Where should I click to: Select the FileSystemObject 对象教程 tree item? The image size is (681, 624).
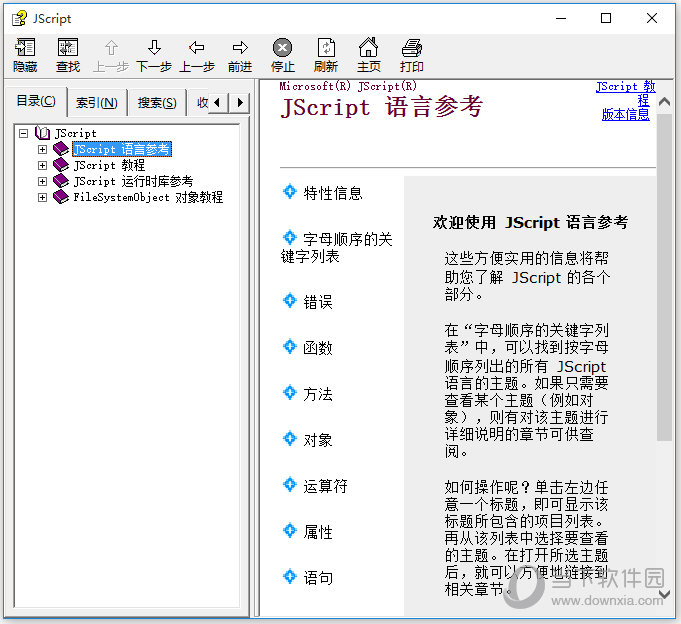coord(148,198)
